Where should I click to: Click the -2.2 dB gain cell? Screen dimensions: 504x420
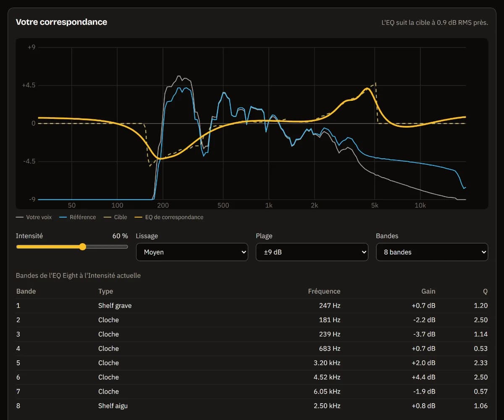(424, 320)
